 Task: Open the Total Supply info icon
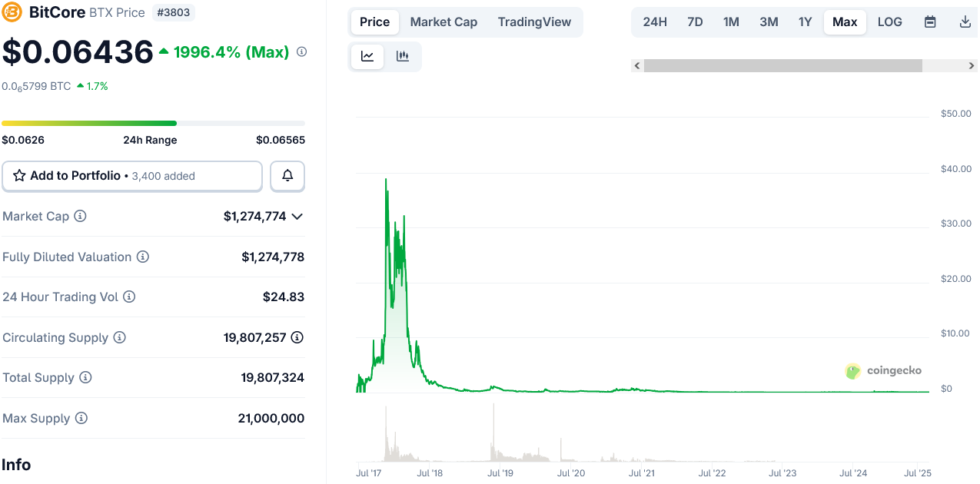[85, 378]
